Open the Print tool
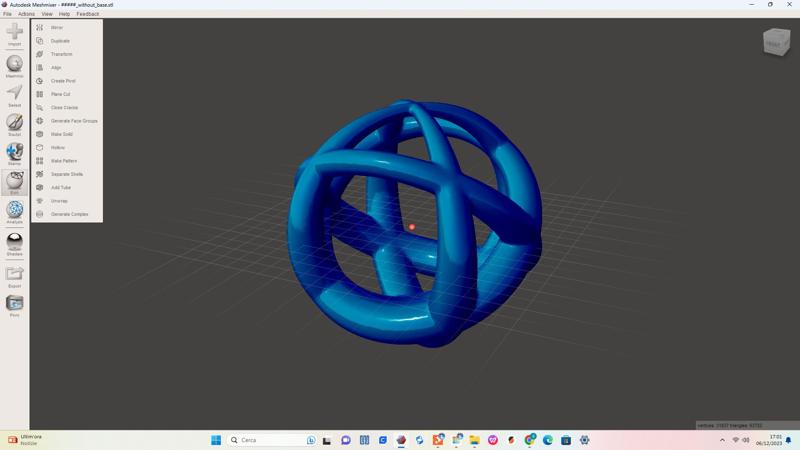Viewport: 800px width, 450px height. tap(14, 305)
